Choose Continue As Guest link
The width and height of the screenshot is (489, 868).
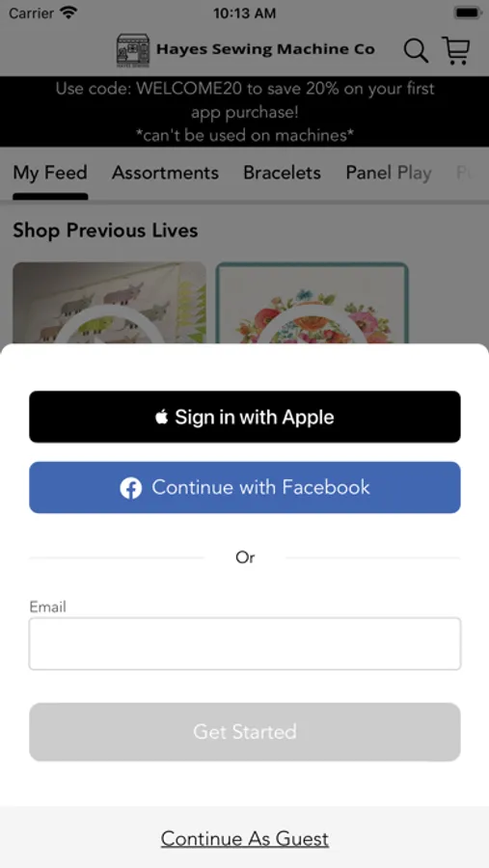[x=245, y=839]
